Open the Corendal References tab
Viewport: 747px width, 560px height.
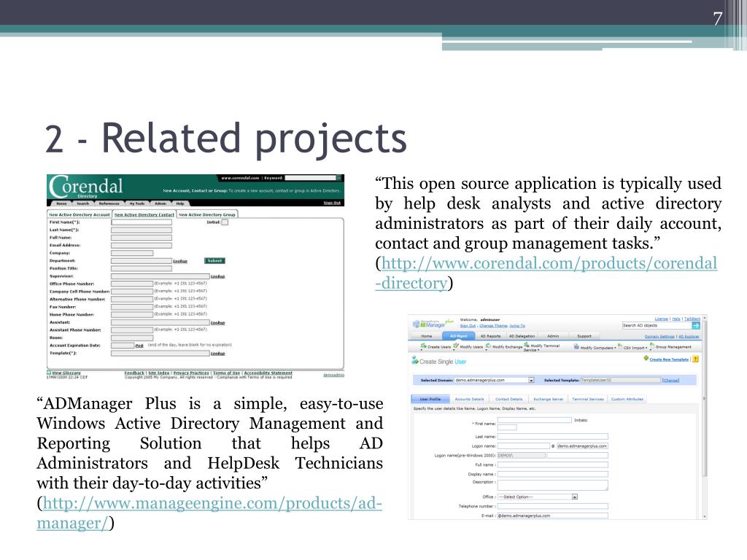(x=109, y=203)
